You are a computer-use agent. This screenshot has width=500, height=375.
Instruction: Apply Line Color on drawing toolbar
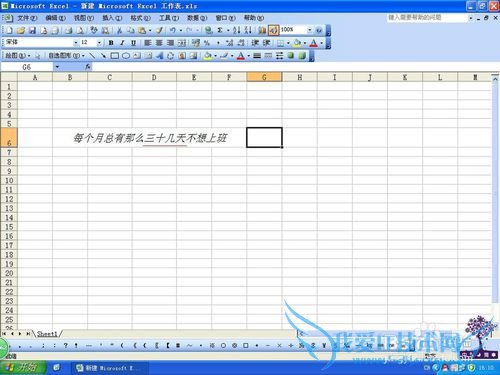pyautogui.click(x=224, y=56)
